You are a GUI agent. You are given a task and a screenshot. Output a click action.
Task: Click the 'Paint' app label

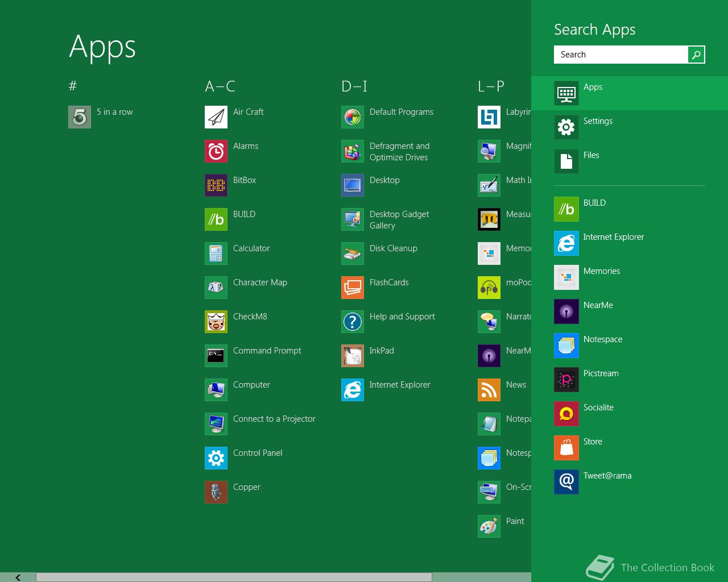point(515,521)
